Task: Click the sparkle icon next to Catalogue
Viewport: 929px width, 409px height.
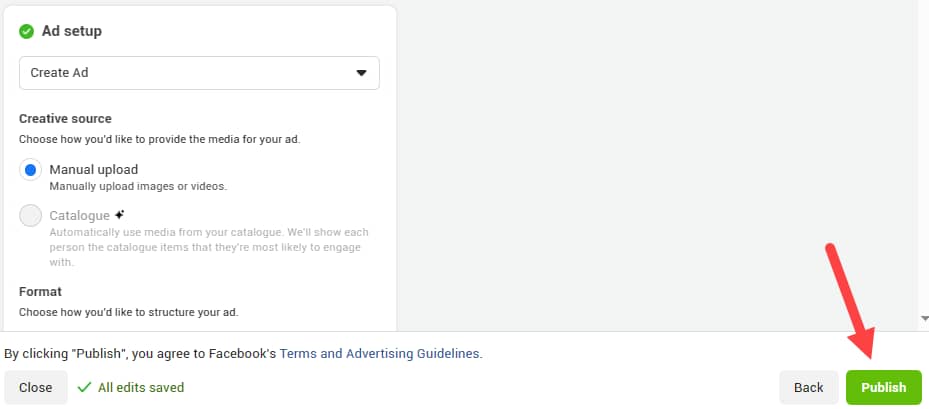Action: (120, 215)
